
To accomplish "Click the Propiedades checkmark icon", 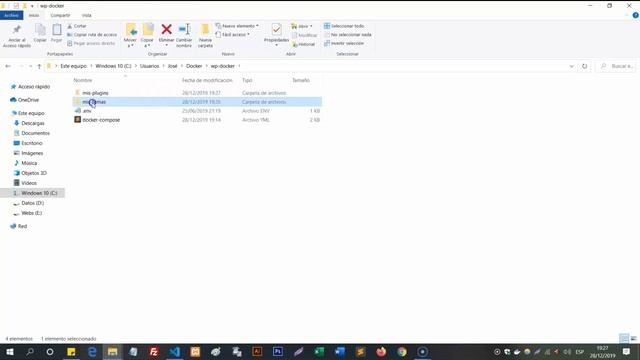I will point(276,29).
